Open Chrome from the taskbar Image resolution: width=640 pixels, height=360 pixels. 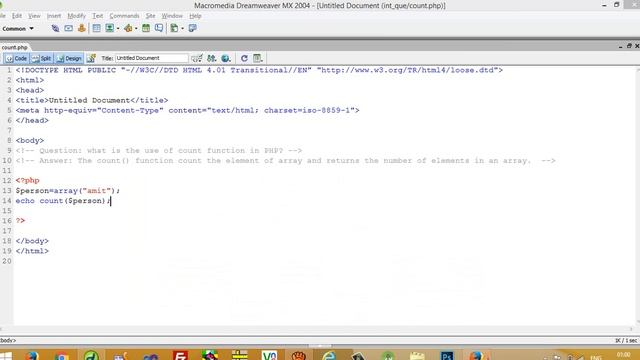(x=62, y=356)
